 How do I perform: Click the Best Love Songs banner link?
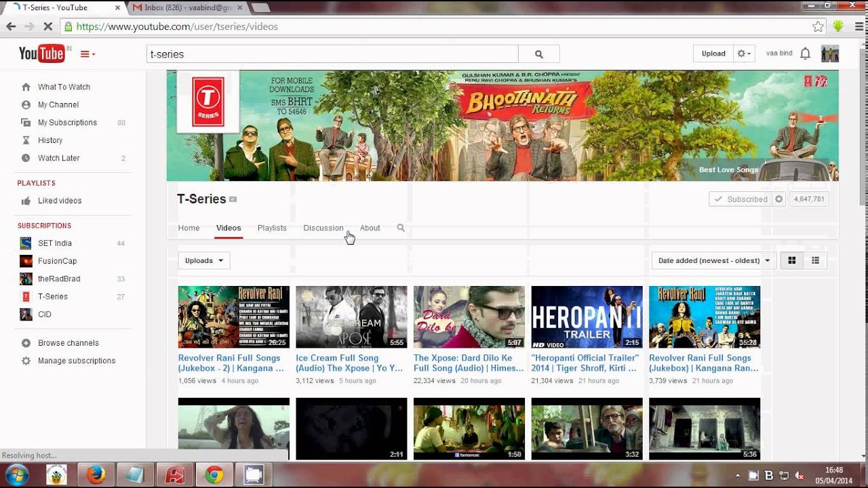[x=728, y=170]
